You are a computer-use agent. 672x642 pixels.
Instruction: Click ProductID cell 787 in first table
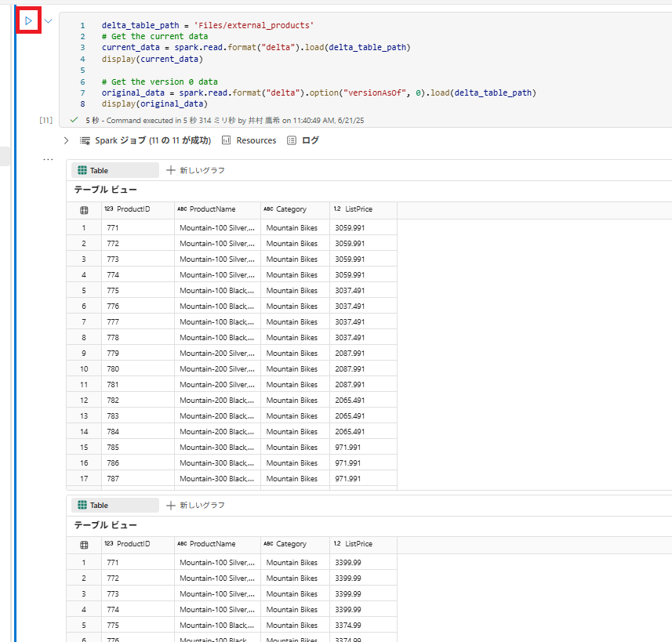(x=138, y=479)
